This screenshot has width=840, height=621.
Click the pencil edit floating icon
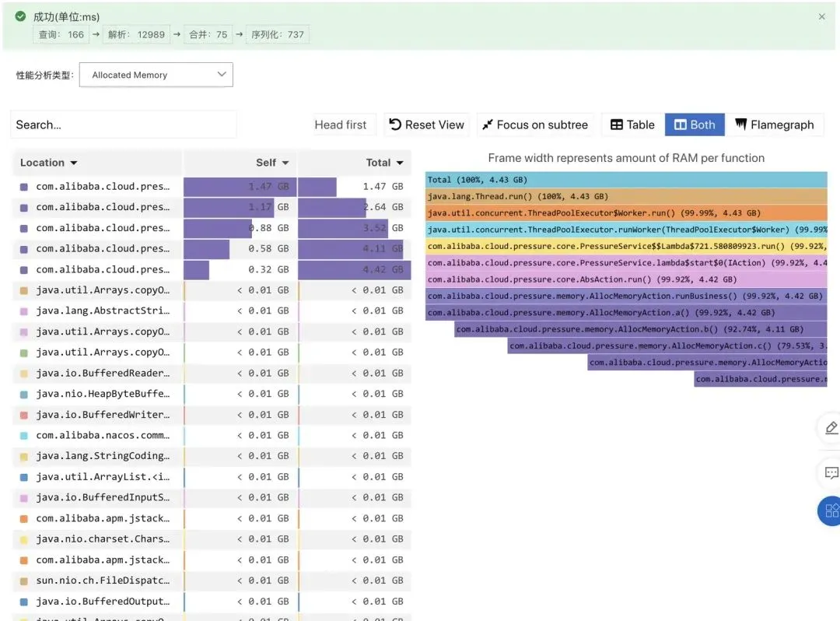pyautogui.click(x=831, y=428)
